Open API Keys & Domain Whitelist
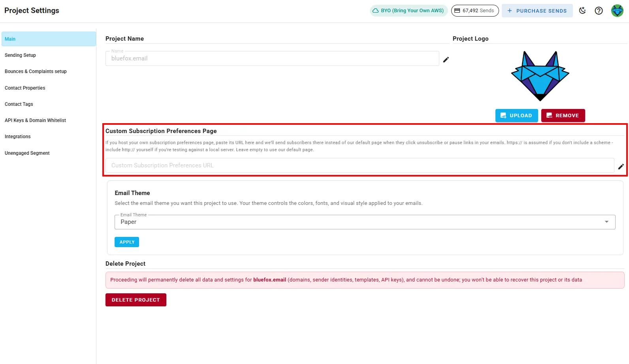The image size is (629, 364). click(x=49, y=120)
